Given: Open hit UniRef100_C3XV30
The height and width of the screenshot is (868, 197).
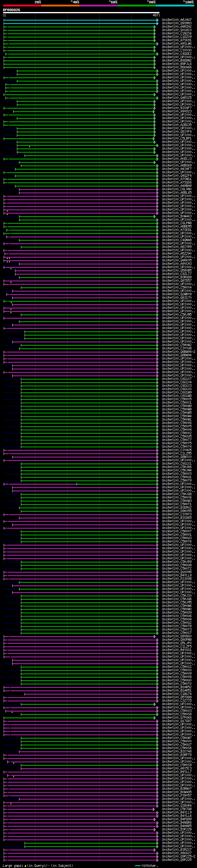Looking at the screenshot, I should click(x=177, y=50).
